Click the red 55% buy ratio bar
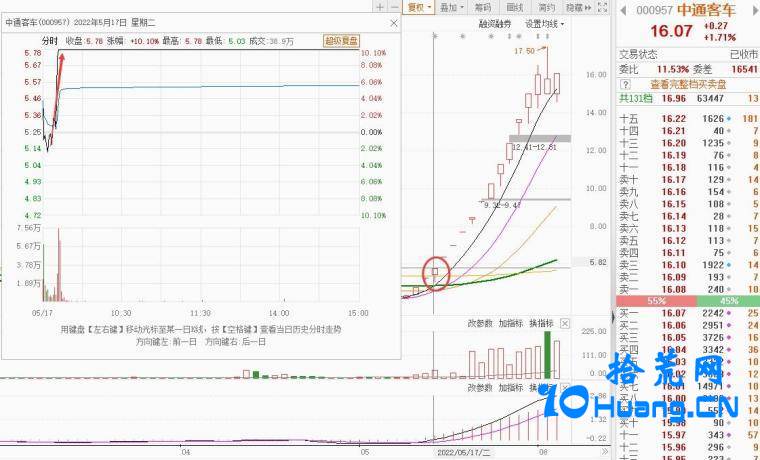760x460 pixels. 656,301
